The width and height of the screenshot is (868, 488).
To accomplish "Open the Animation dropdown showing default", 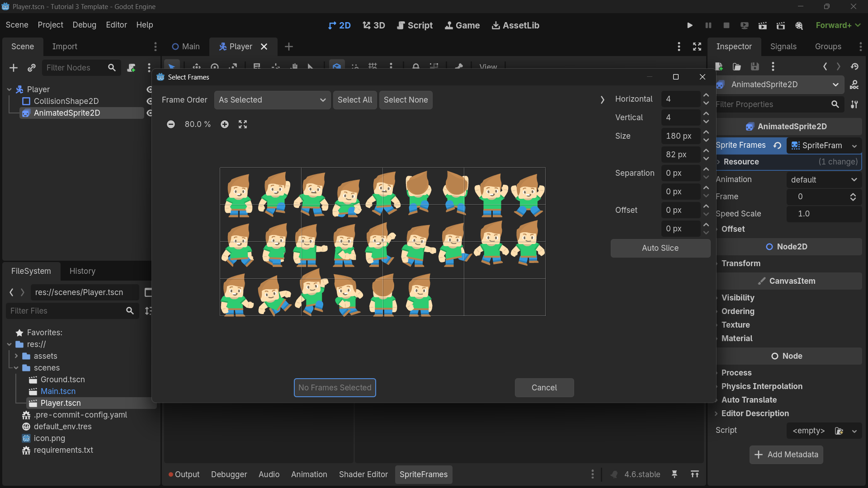I will pyautogui.click(x=823, y=179).
